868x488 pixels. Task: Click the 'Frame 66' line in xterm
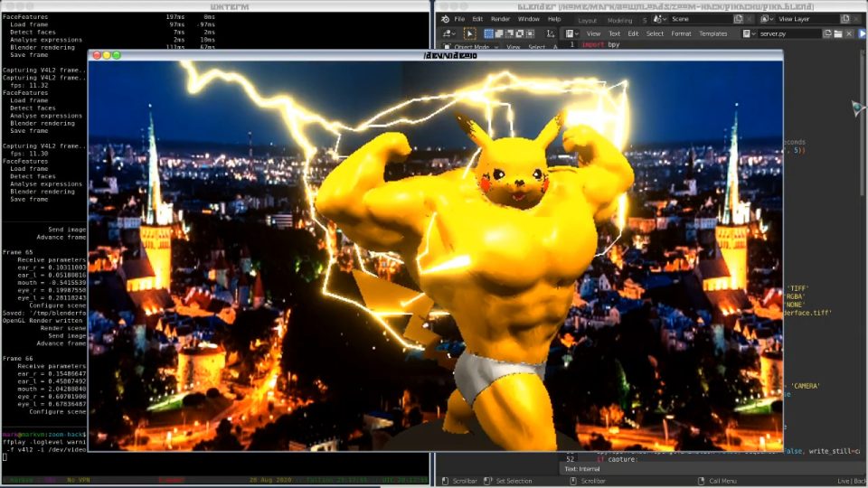pos(17,359)
